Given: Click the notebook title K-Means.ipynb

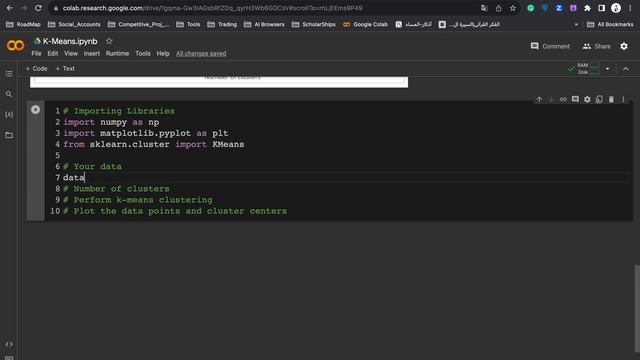Looking at the screenshot, I should tap(70, 41).
